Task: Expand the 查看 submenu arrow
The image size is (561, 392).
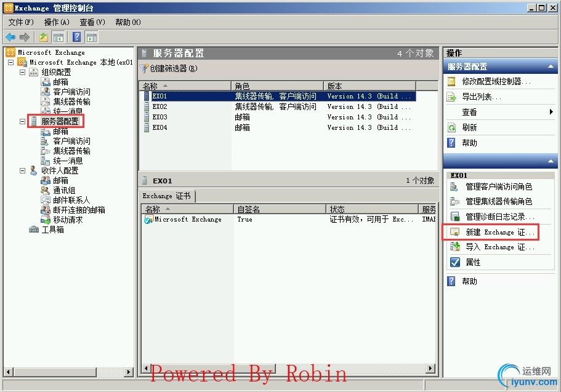Action: tap(551, 112)
